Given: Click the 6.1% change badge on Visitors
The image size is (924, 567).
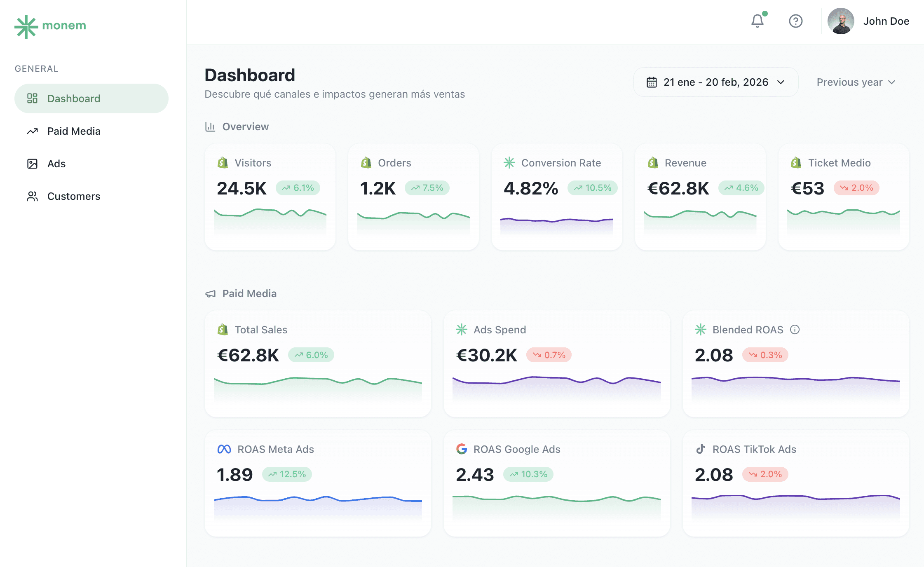Looking at the screenshot, I should point(298,188).
